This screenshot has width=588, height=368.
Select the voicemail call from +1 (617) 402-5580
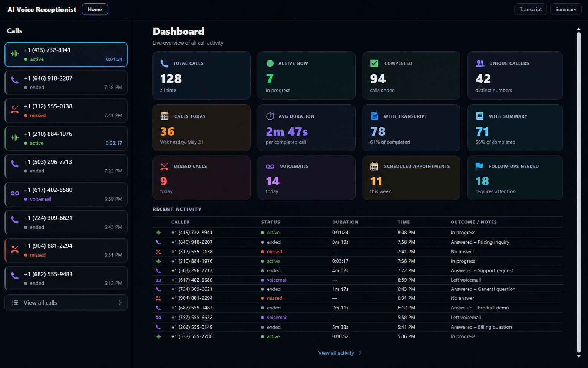pos(66,194)
